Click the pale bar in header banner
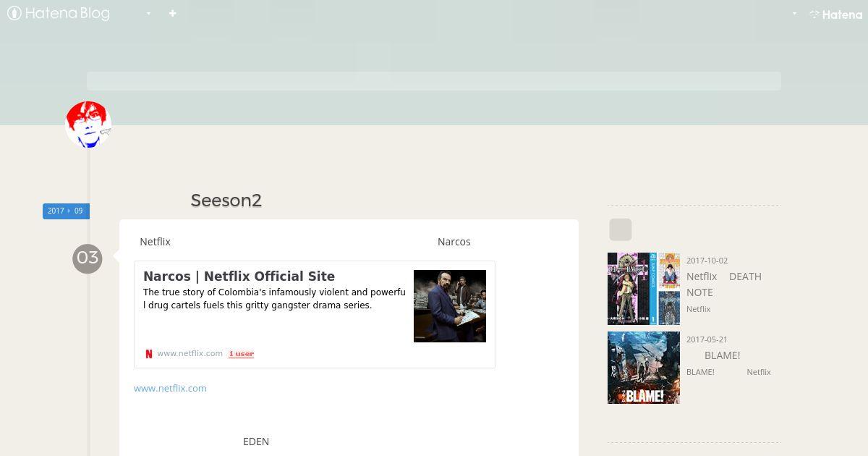Image resolution: width=868 pixels, height=456 pixels. click(434, 81)
